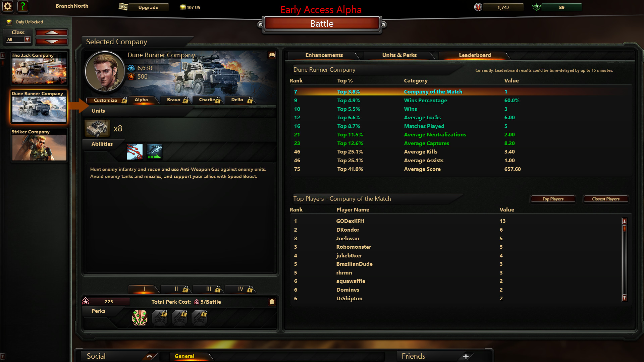
Task: Open the Class dropdown set to All
Action: tap(18, 40)
